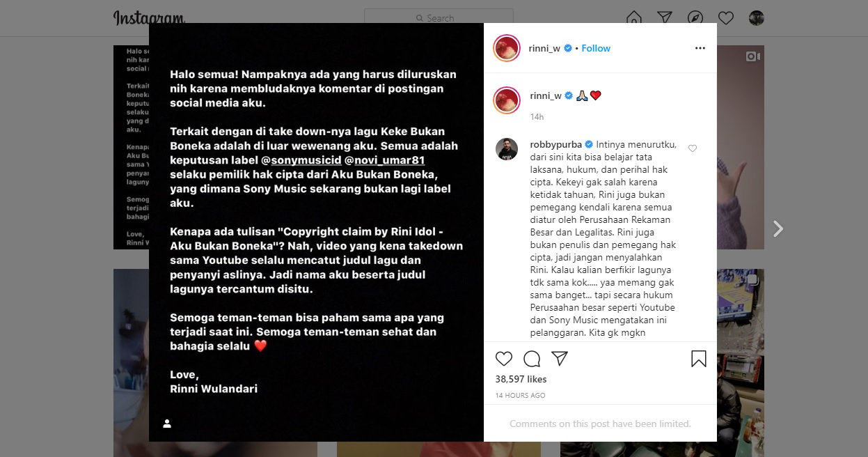Image resolution: width=868 pixels, height=457 pixels.
Task: Open the comment bubble icon
Action: [x=532, y=359]
